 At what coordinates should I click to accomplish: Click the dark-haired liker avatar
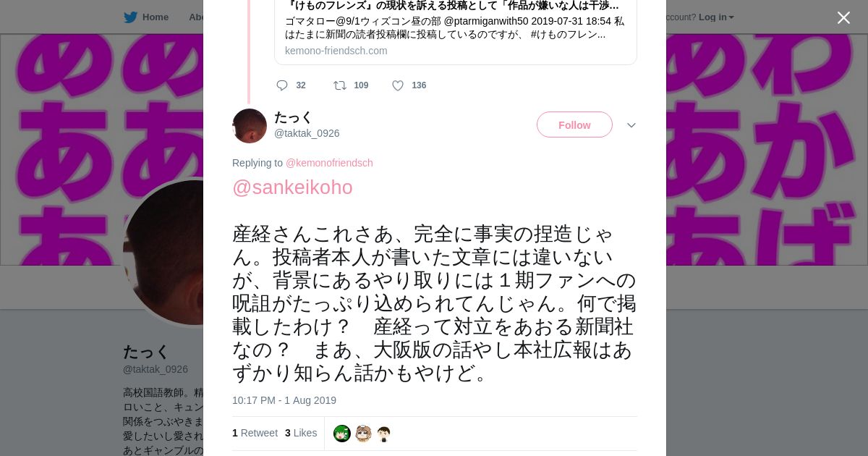click(x=384, y=434)
